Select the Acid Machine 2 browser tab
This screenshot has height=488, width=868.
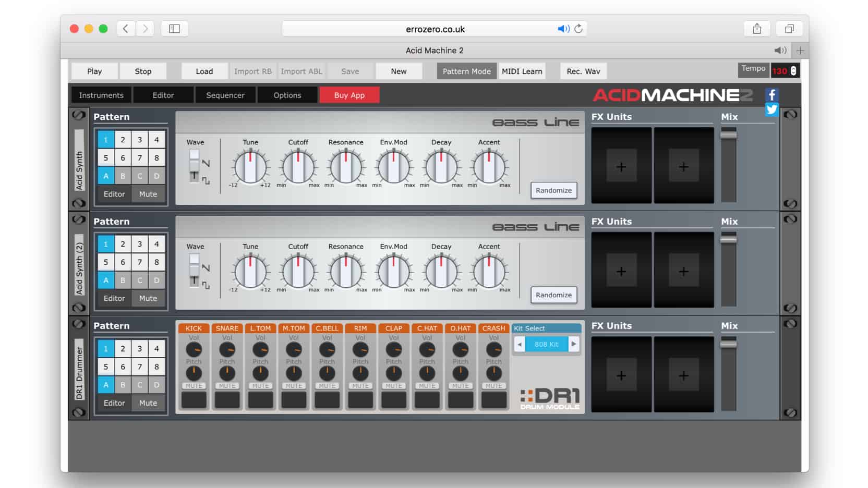coord(435,51)
